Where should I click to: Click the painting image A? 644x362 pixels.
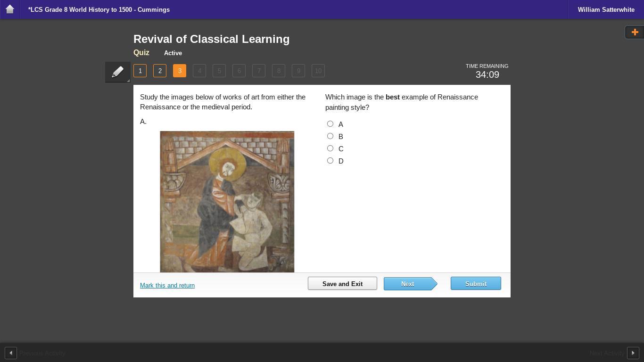click(x=227, y=201)
